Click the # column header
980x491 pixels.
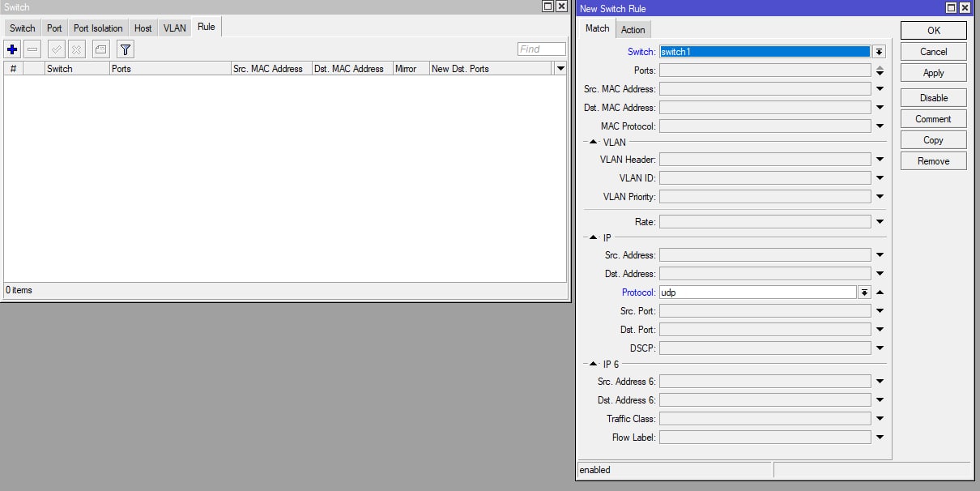pyautogui.click(x=13, y=69)
